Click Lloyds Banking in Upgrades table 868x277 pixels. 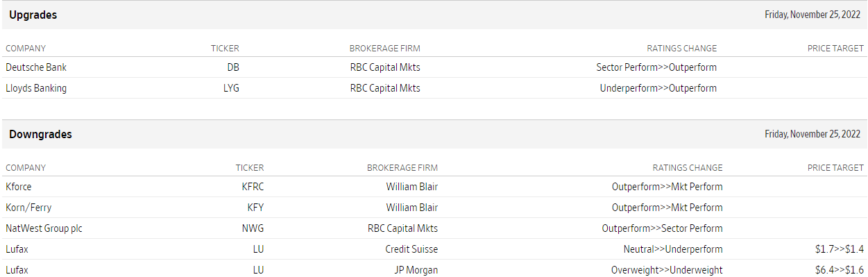pos(36,88)
